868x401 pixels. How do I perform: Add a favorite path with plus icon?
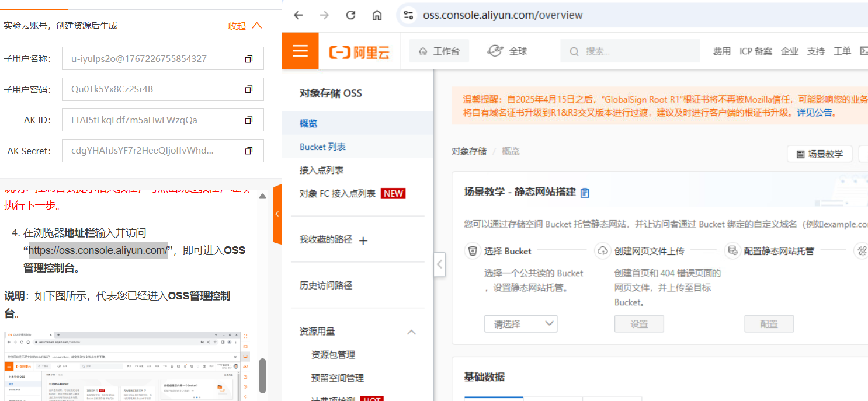(363, 240)
